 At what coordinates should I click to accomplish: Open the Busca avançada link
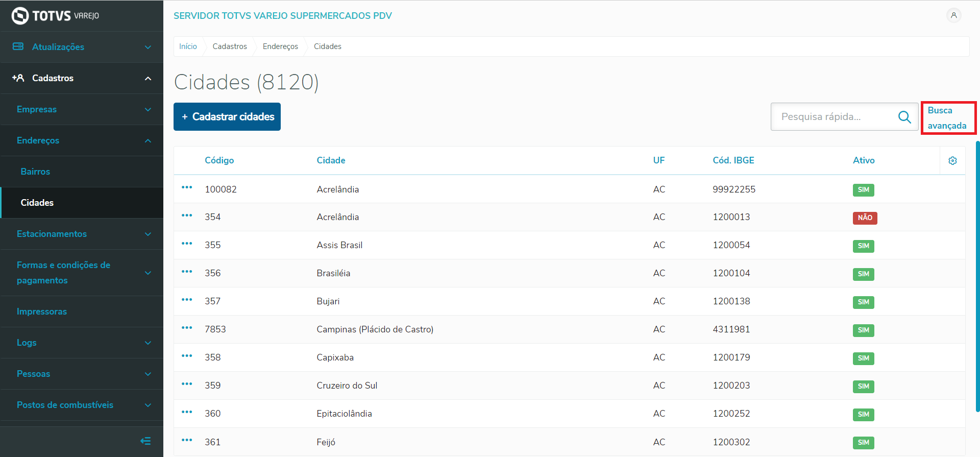coord(947,118)
